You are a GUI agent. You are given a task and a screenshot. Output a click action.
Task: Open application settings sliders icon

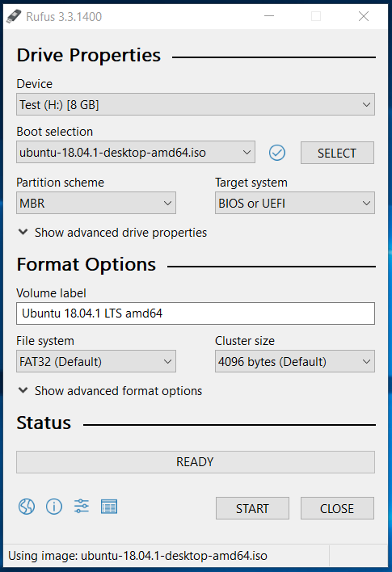pos(82,506)
